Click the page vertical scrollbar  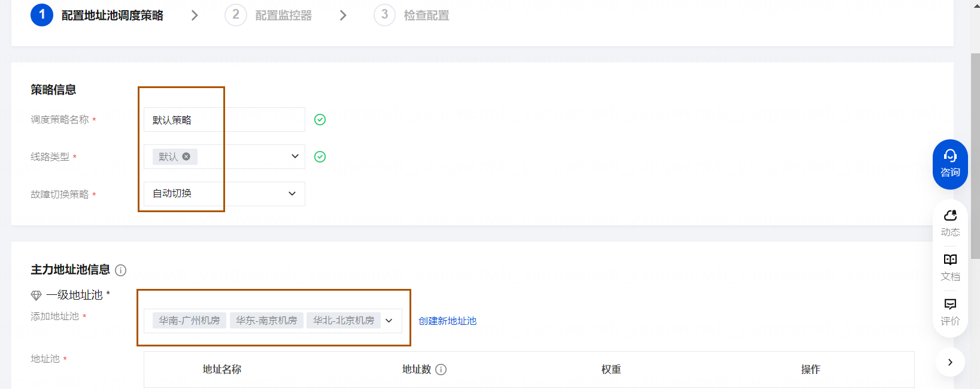pyautogui.click(x=975, y=156)
